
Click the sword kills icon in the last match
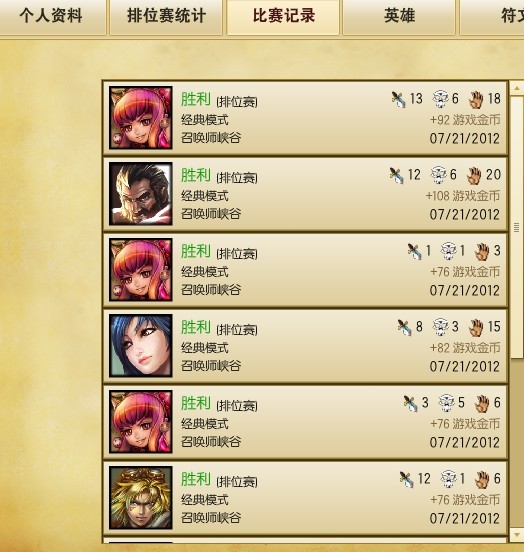coord(406,479)
